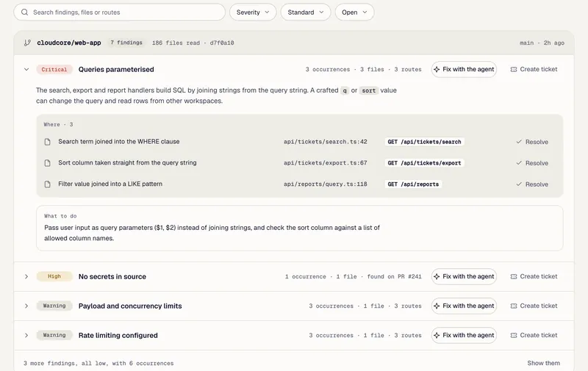Click the commit hash d7f0a10
Image resolution: width=588 pixels, height=371 pixels.
click(x=222, y=43)
